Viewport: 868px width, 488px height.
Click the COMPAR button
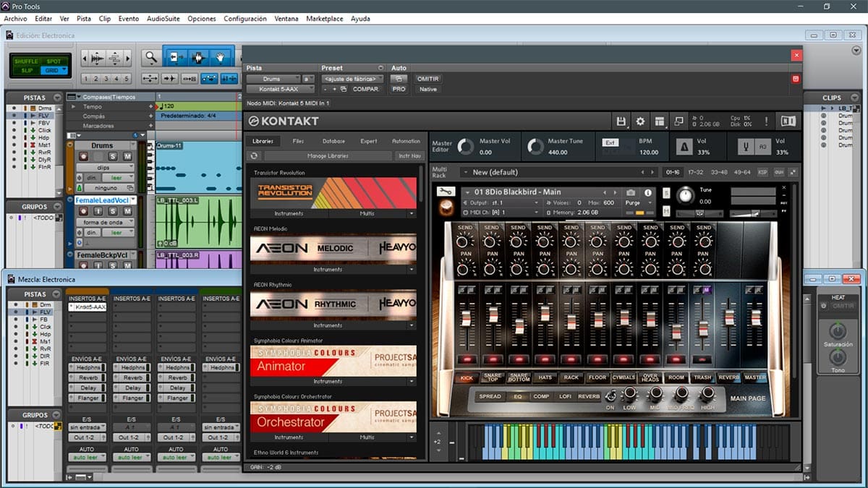tap(366, 89)
